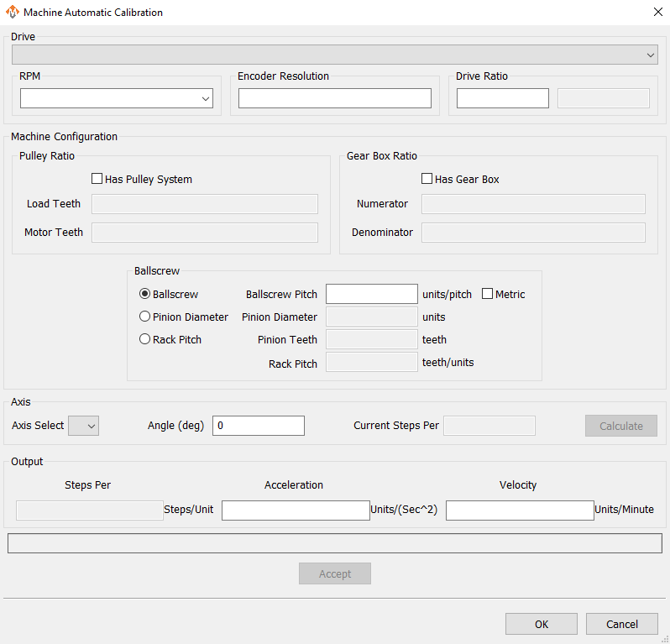
Task: Close the Machine Automatic Calibration dialog
Action: coord(657,13)
